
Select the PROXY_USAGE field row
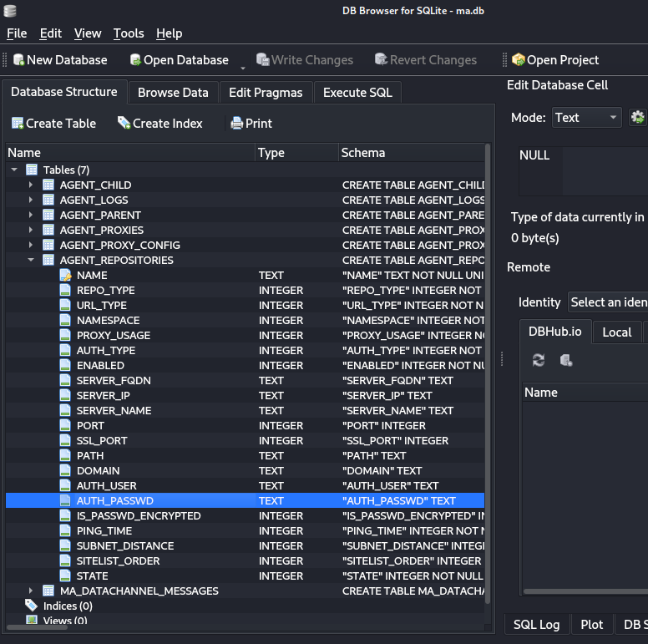click(245, 335)
